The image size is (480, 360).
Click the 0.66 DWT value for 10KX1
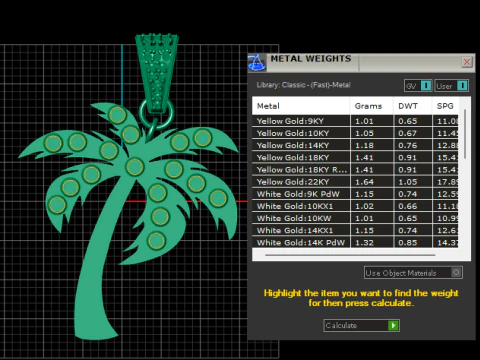(x=408, y=206)
